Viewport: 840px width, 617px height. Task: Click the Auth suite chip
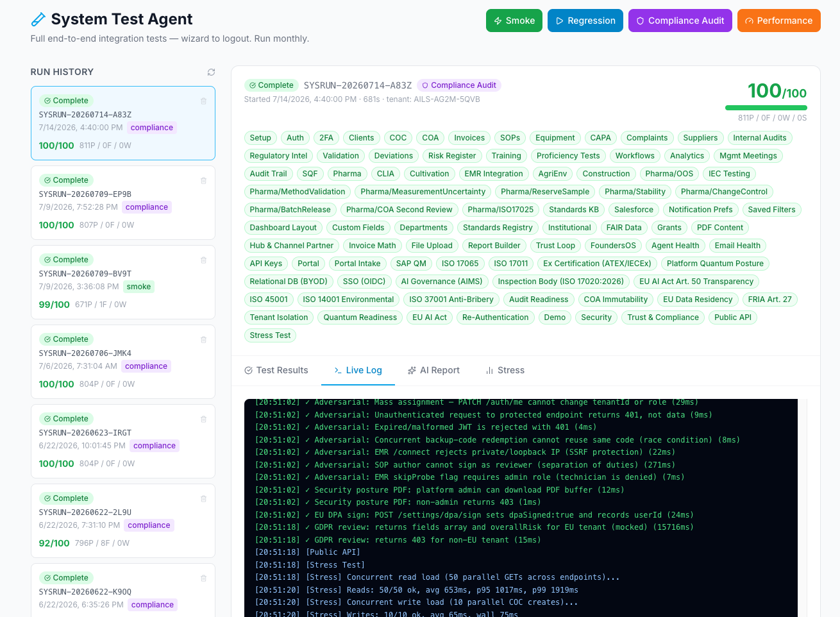(295, 138)
